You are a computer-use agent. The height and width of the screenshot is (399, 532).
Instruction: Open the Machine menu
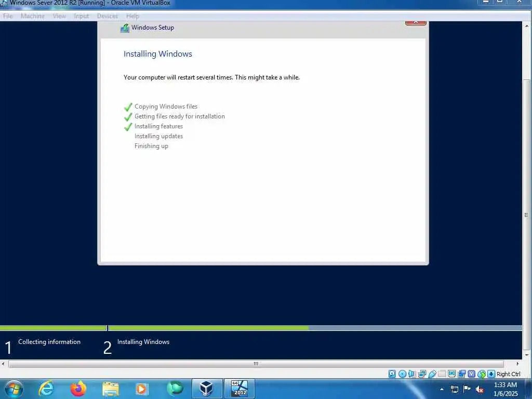(33, 16)
